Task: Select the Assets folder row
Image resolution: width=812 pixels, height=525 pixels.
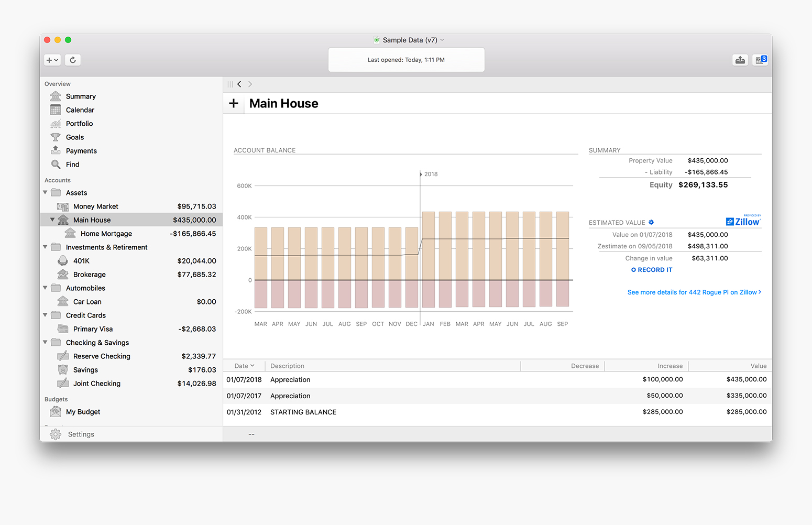Action: (131, 193)
